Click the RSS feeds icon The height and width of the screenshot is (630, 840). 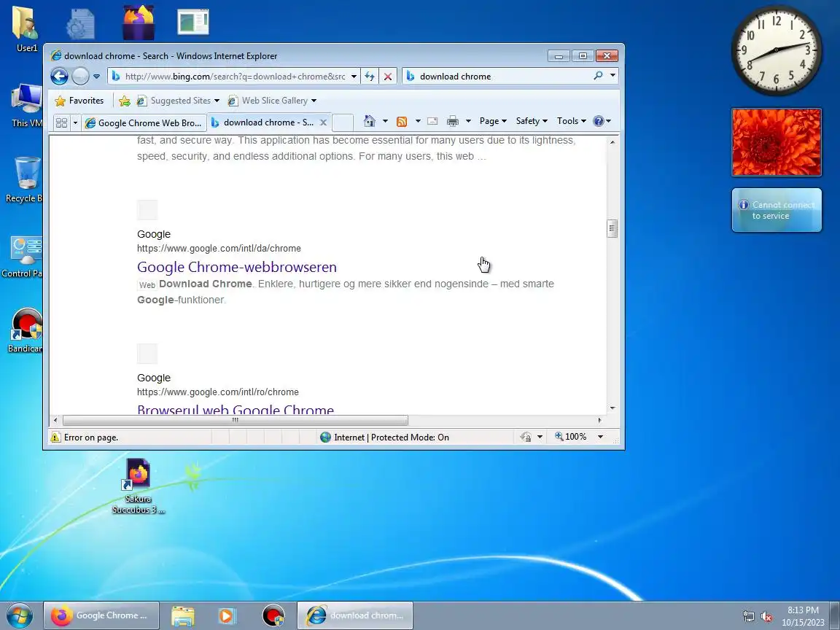pyautogui.click(x=402, y=122)
